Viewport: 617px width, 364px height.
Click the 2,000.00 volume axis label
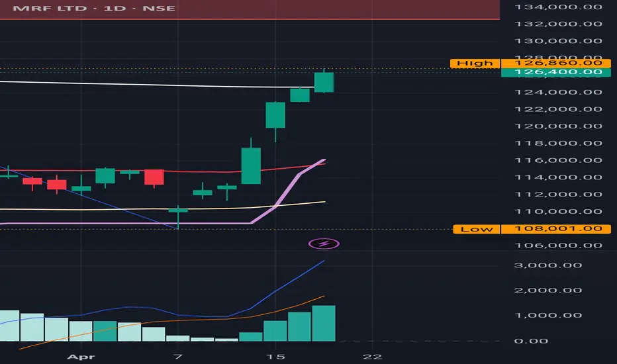point(548,291)
